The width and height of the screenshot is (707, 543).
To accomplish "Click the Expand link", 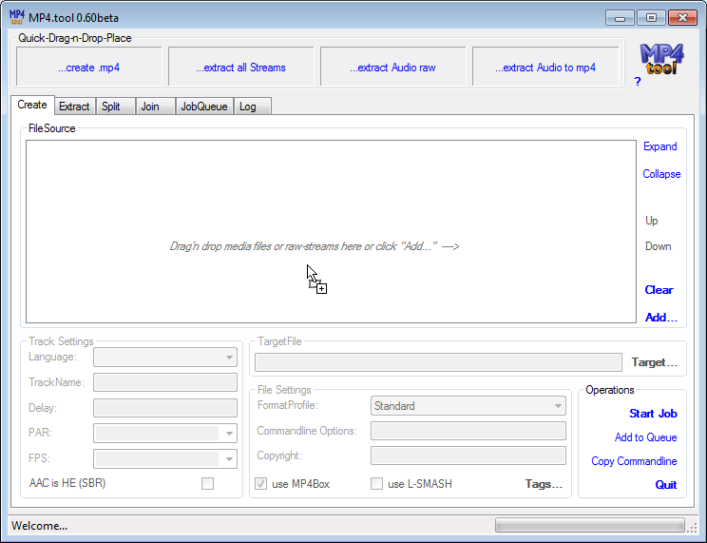I will point(660,147).
